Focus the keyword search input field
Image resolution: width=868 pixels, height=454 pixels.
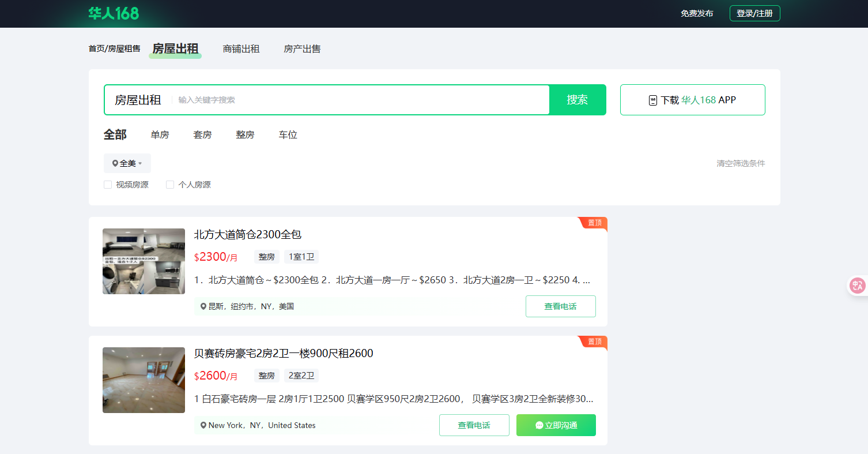point(360,100)
